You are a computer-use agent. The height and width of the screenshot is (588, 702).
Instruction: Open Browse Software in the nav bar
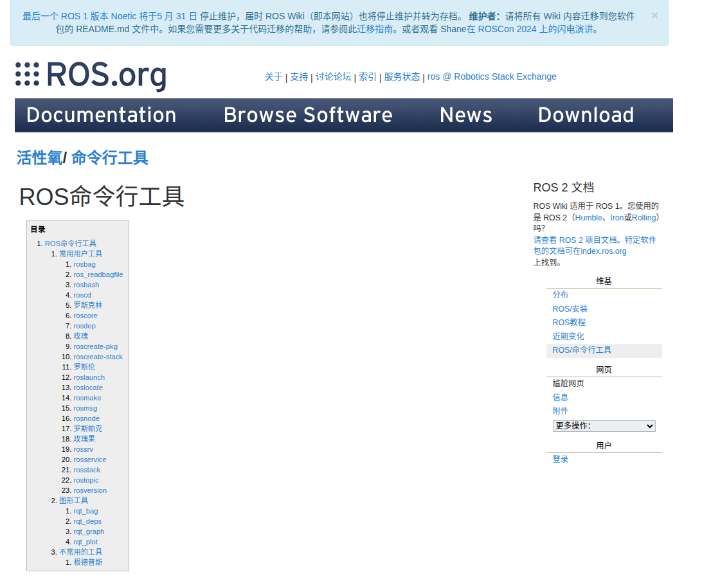(308, 115)
